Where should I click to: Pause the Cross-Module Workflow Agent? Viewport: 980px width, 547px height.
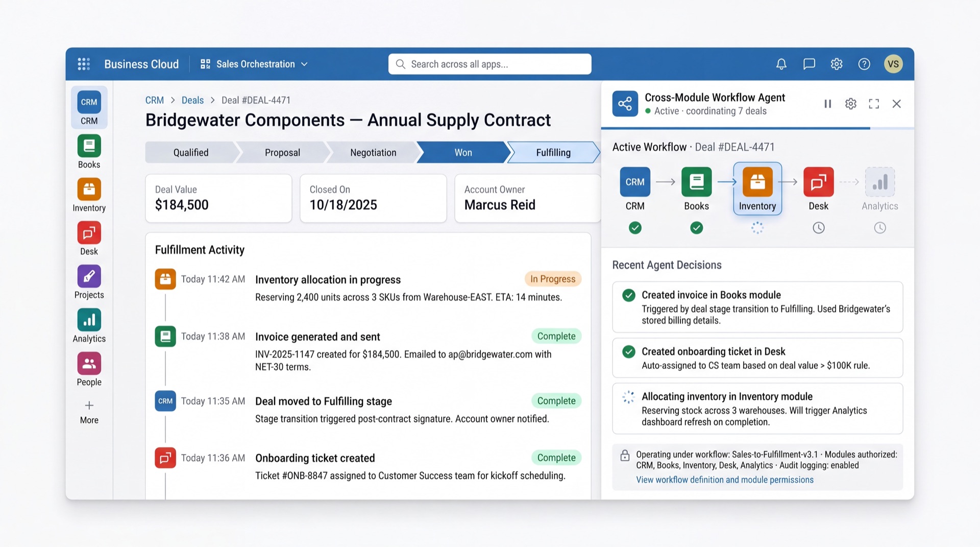coord(827,104)
